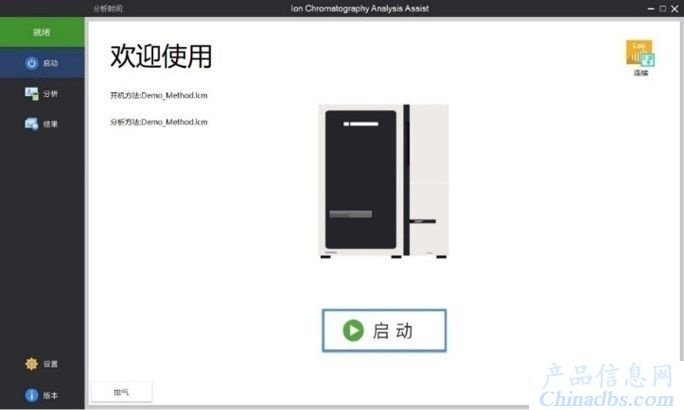The width and height of the screenshot is (684, 410).
Task: Click the 连接 label under Lab icon
Action: click(641, 73)
